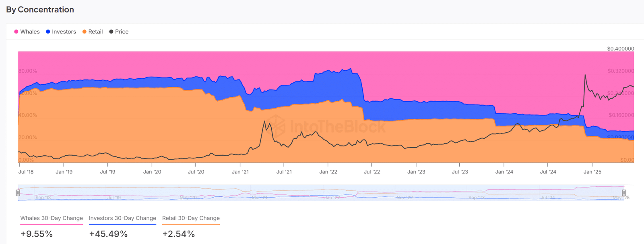Click the mini navigator chart overview
The height and width of the screenshot is (244, 644).
[x=321, y=193]
